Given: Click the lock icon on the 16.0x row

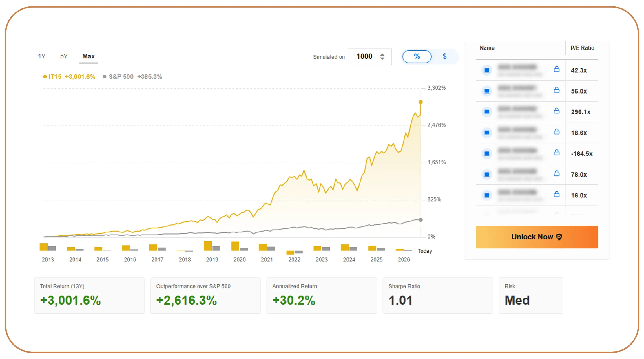Looking at the screenshot, I should click(557, 194).
